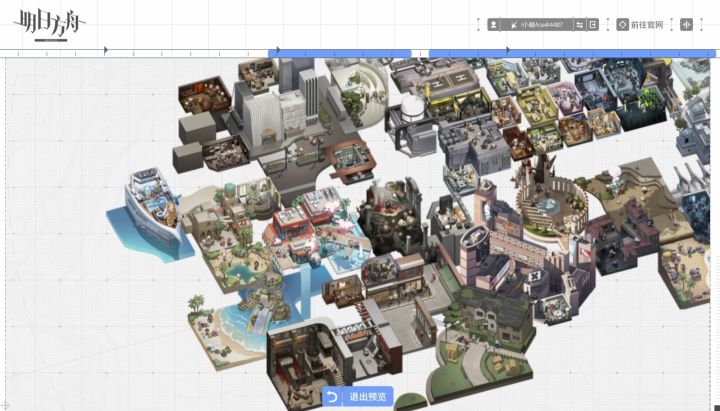720x411 pixels.
Task: Toggle the audio waveform sound icon
Action: coord(686,25)
